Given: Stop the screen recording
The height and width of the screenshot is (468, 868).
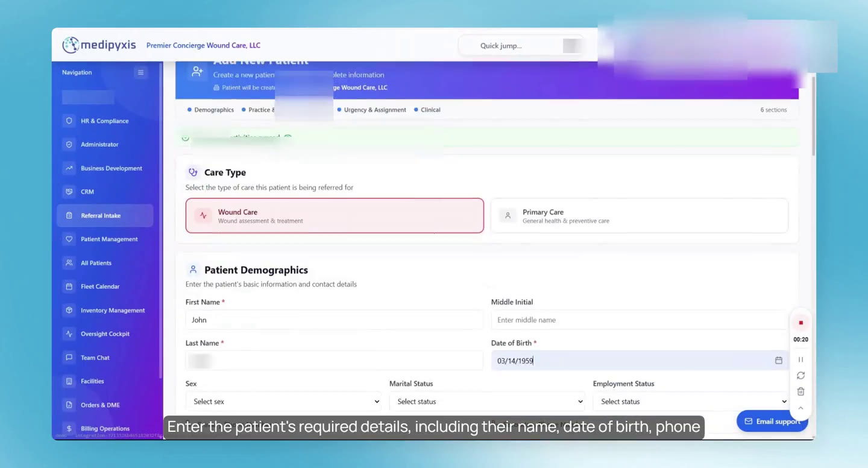Looking at the screenshot, I should (x=800, y=323).
